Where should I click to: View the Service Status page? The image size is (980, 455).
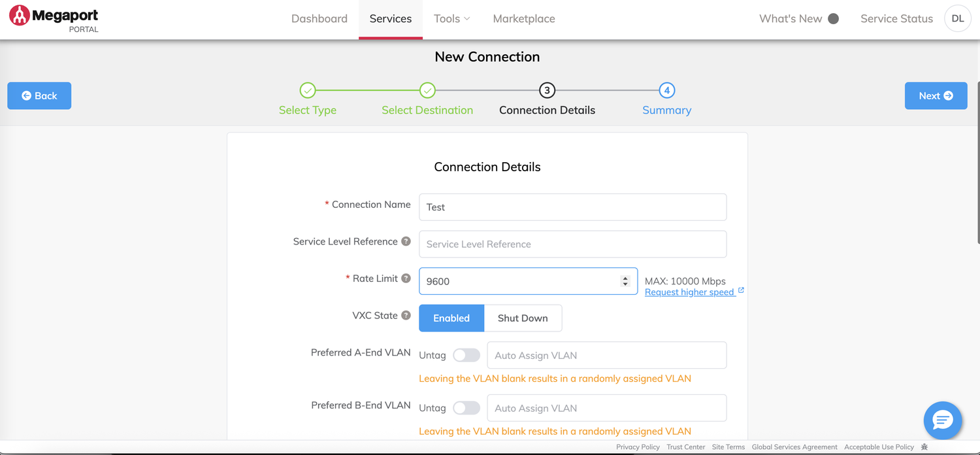pyautogui.click(x=896, y=19)
